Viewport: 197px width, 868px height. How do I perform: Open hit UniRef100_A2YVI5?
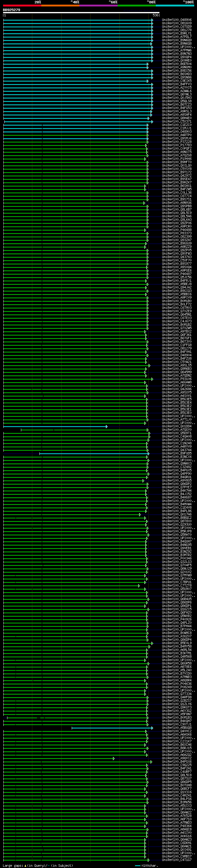(177, 88)
